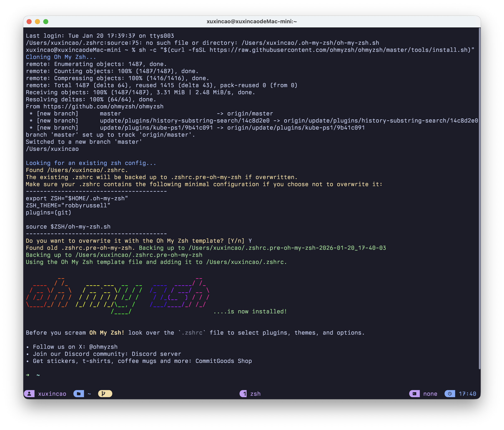Click the terminal icon beside the none label

click(x=414, y=394)
